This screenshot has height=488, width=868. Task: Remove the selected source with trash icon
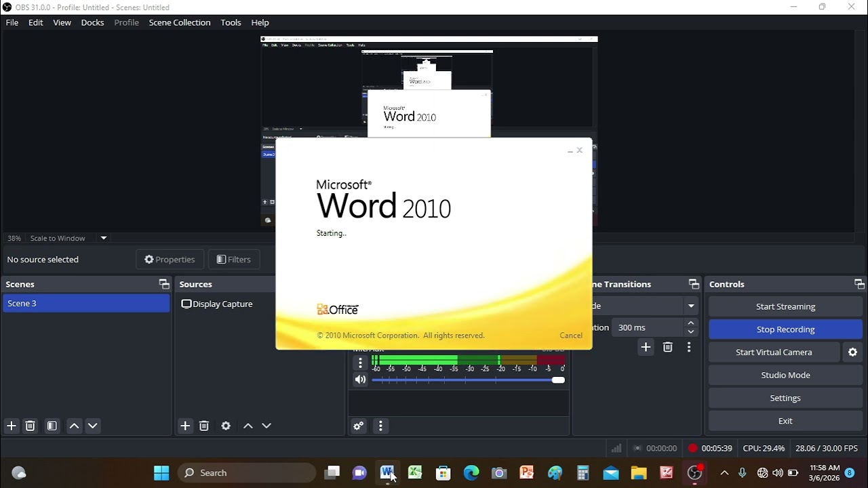click(x=204, y=426)
